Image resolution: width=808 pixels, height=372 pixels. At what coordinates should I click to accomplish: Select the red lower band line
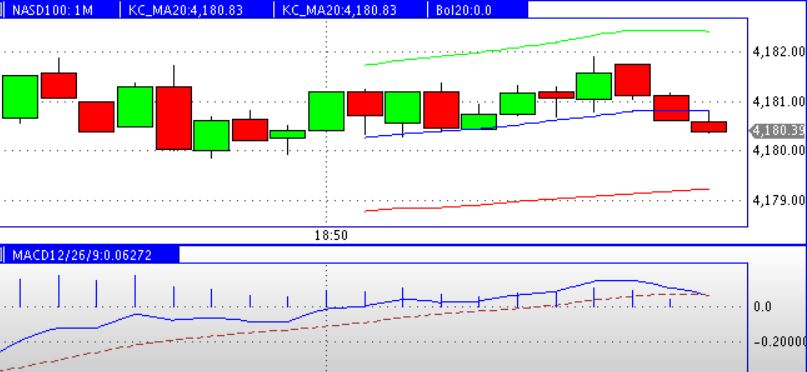tap(536, 200)
